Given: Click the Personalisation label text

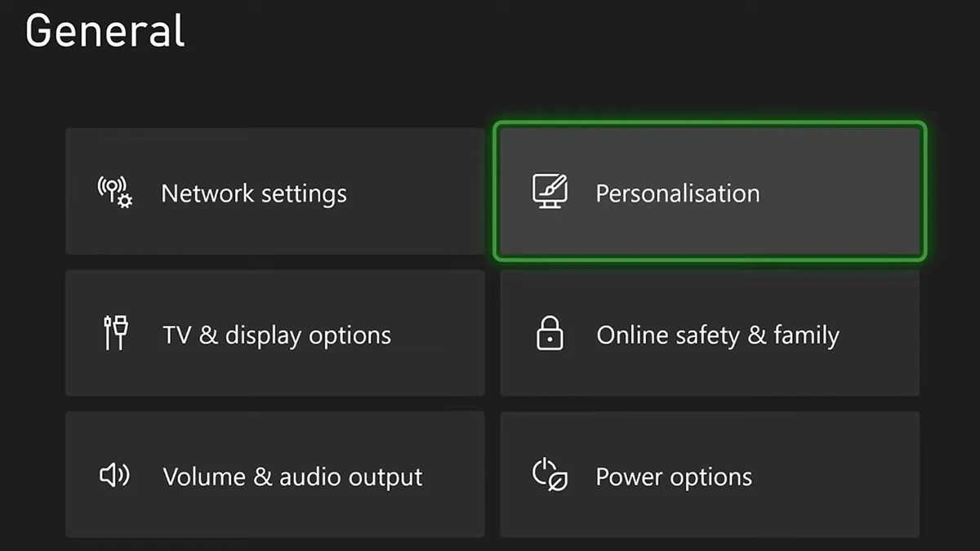Looking at the screenshot, I should click(x=678, y=193).
